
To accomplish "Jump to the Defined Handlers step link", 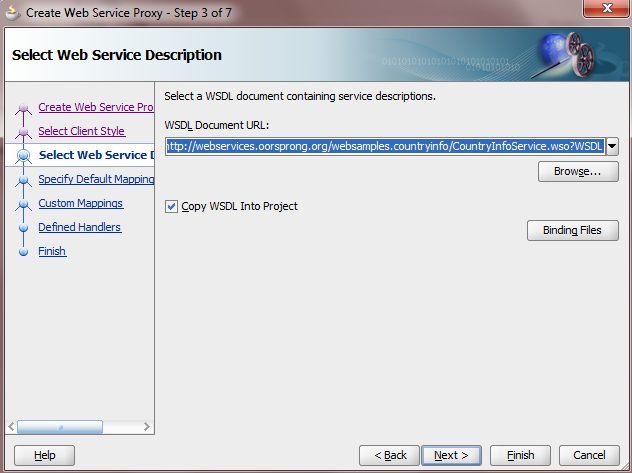I will click(x=79, y=227).
